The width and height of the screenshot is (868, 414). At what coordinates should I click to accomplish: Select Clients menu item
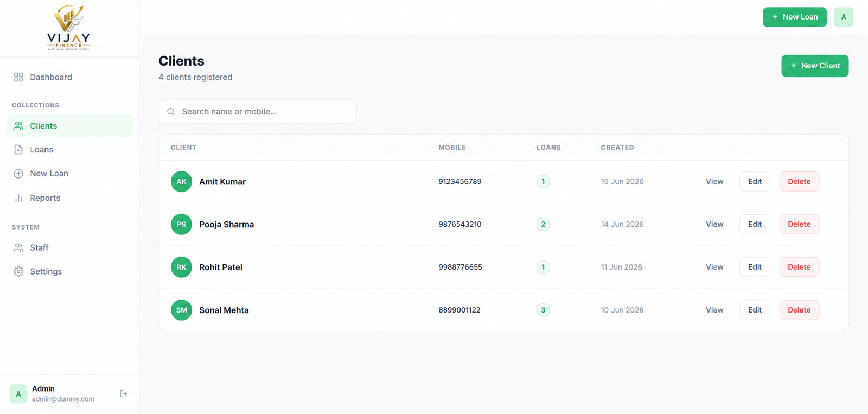[x=69, y=126]
